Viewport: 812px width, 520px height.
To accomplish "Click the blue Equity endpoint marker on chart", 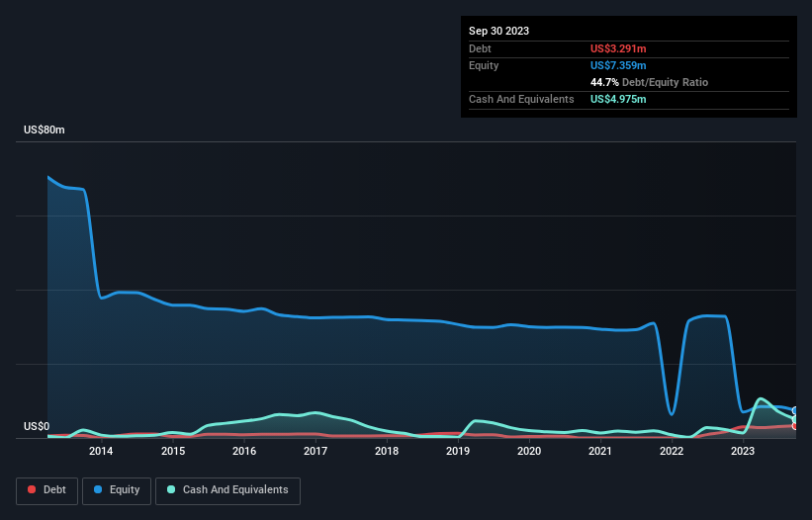I will pos(795,411).
